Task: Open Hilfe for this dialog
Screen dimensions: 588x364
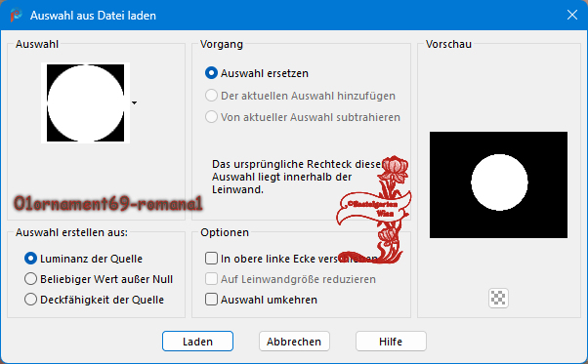Action: coord(391,342)
